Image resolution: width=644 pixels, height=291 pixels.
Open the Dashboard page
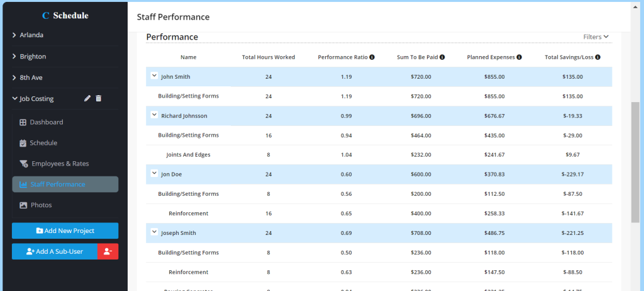click(46, 122)
